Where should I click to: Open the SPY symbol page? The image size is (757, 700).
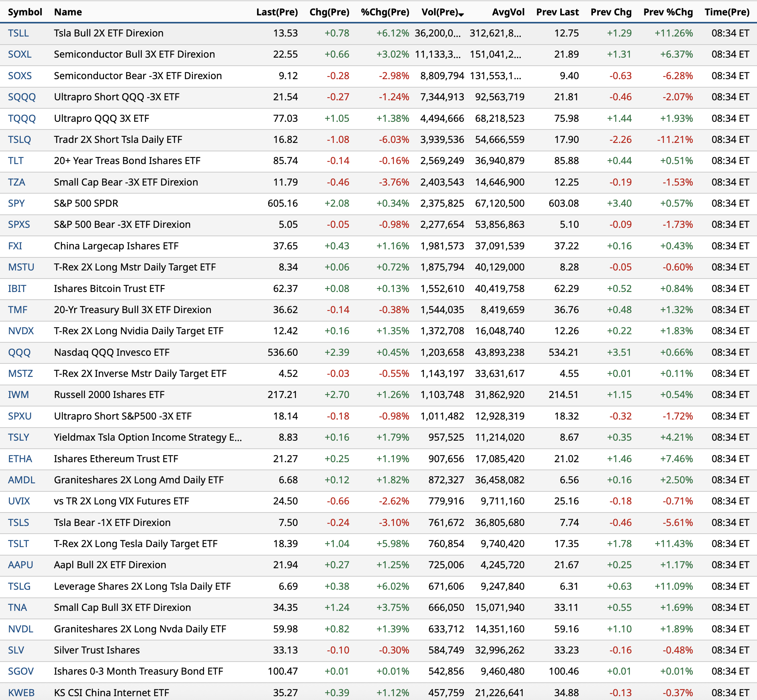[16, 203]
